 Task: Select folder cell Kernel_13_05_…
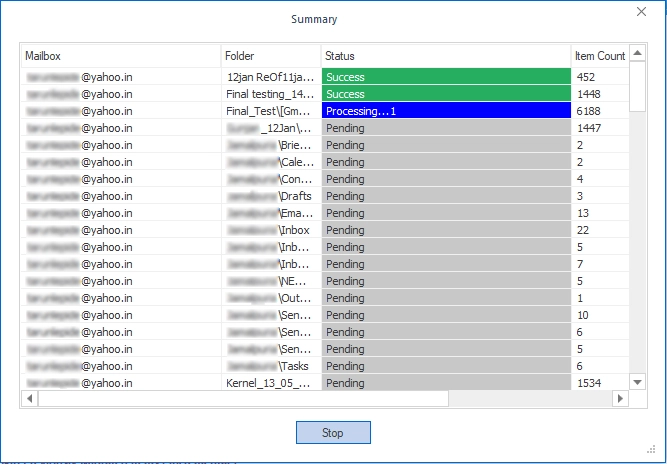click(x=271, y=383)
